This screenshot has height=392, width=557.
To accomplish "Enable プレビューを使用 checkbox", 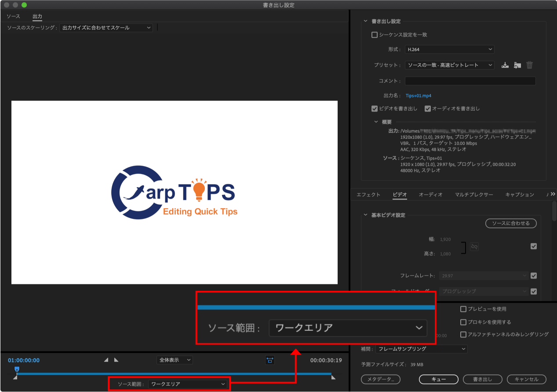I will click(x=463, y=309).
